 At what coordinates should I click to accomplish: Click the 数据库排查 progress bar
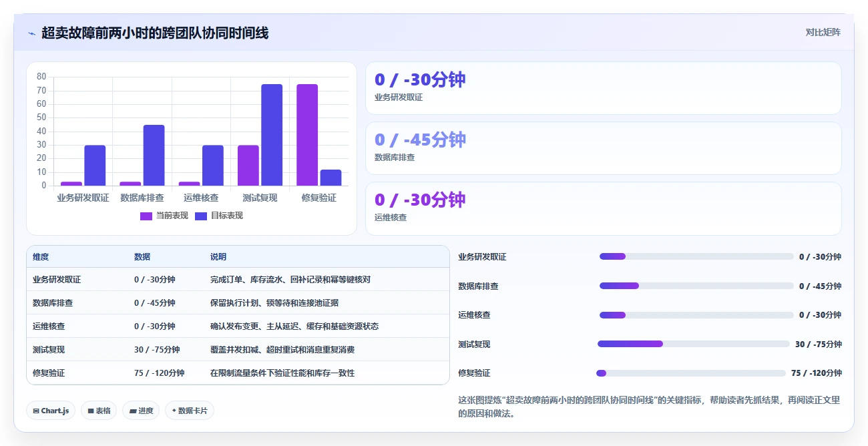coord(696,286)
